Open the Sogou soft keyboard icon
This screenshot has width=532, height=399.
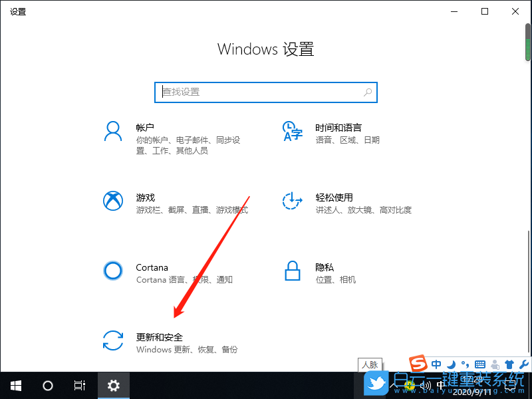tap(480, 364)
